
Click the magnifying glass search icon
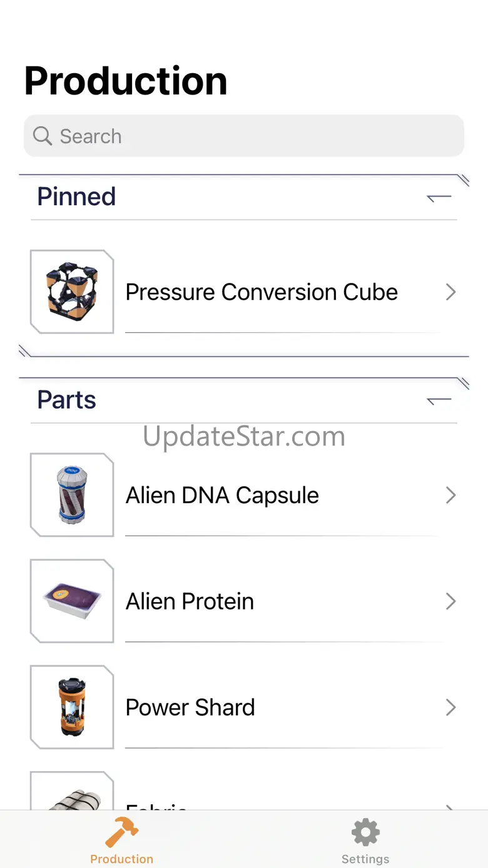pos(43,136)
